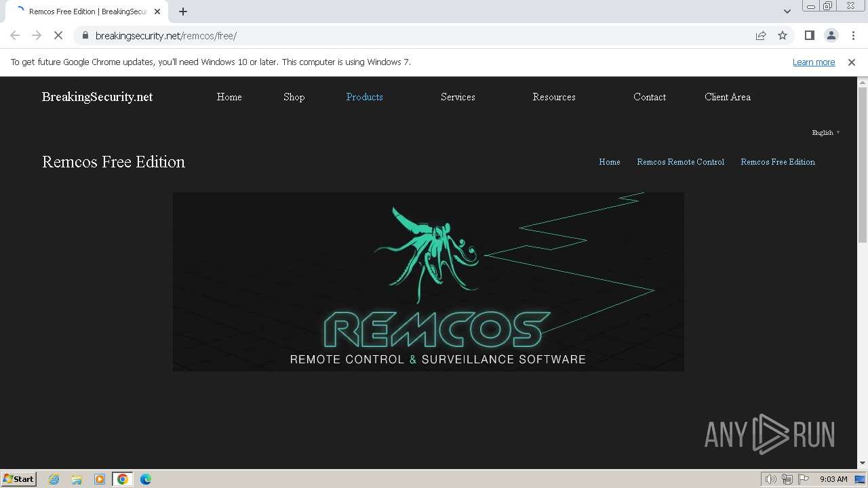Open the Services menu
868x488 pixels.
[x=458, y=97]
